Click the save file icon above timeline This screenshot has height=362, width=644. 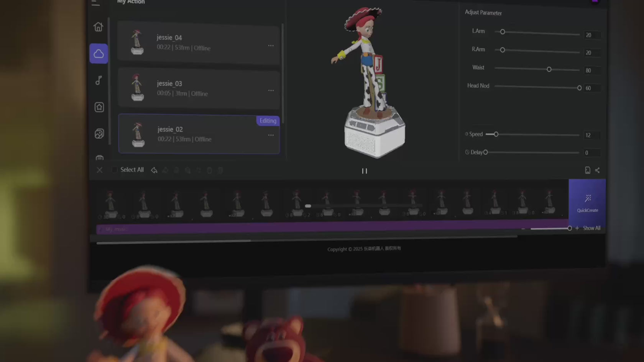tap(587, 170)
